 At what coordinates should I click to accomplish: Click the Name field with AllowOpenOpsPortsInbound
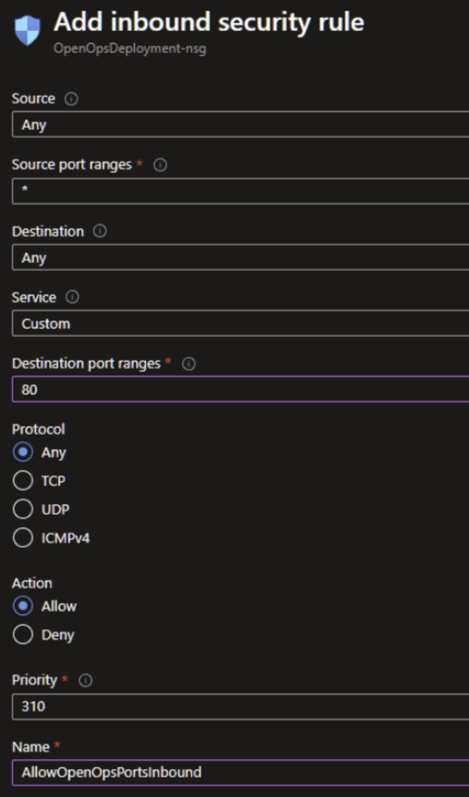pyautogui.click(x=240, y=773)
